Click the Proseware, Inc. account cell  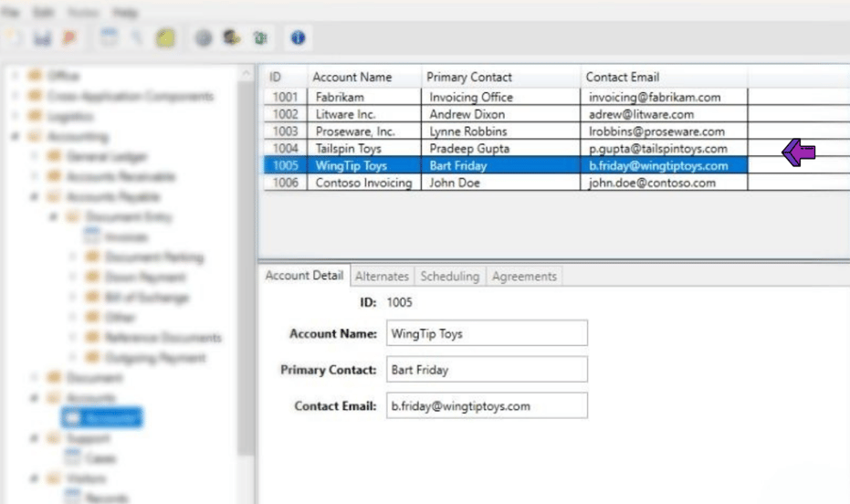click(x=364, y=131)
